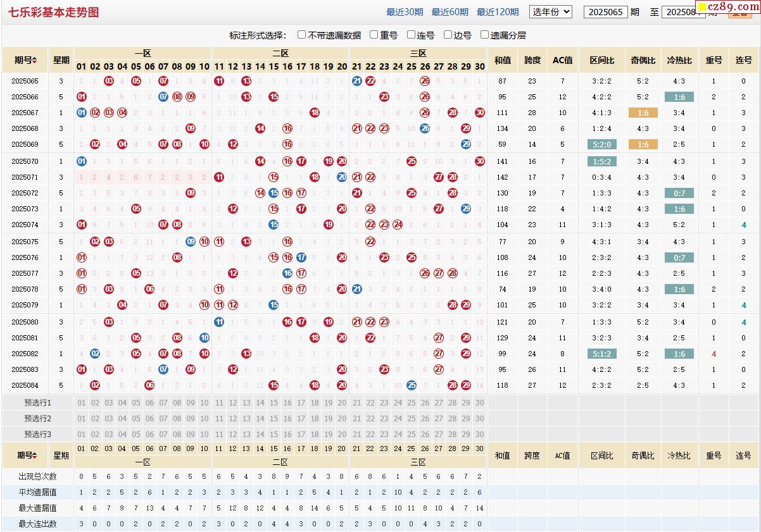Click the 和值 column in the top header
This screenshot has height=532, width=761.
(503, 60)
